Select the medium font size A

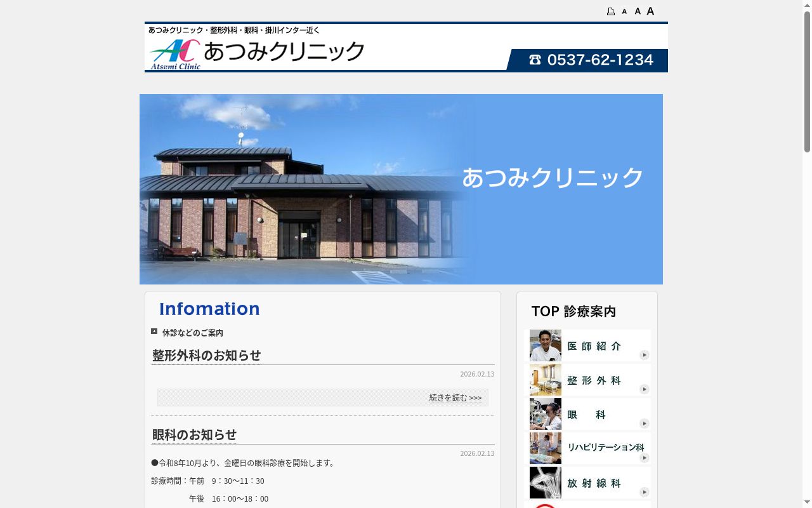pos(638,11)
